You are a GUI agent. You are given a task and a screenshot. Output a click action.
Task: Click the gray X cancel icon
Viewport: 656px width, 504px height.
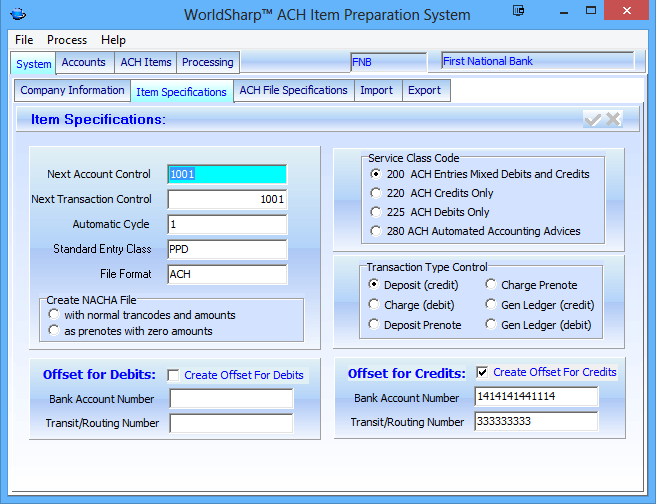coord(613,119)
